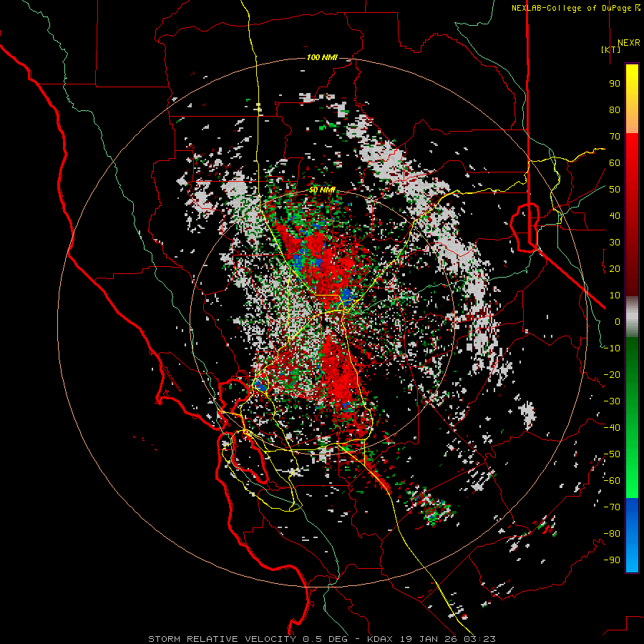Image resolution: width=644 pixels, height=644 pixels.
Task: Click the 0 value on velocity scale
Action: pyautogui.click(x=618, y=322)
